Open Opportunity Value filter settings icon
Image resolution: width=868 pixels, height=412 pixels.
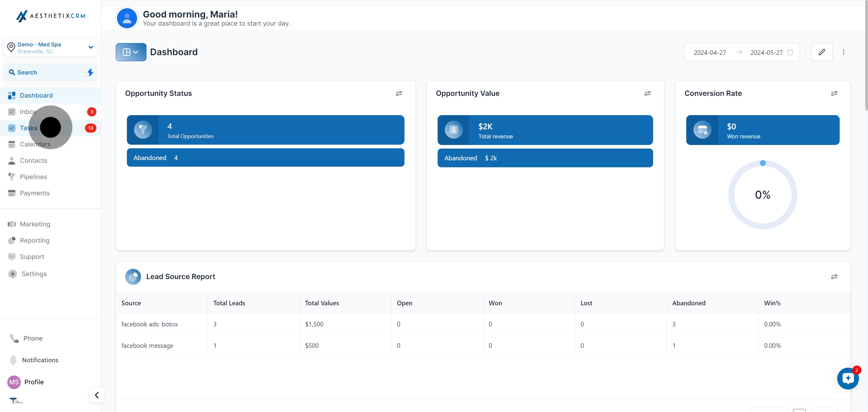point(648,94)
